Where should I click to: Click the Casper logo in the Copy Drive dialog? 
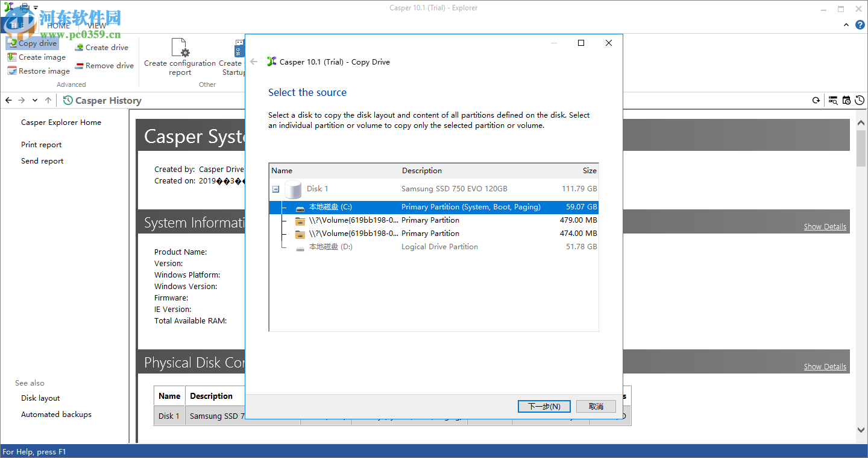[272, 62]
